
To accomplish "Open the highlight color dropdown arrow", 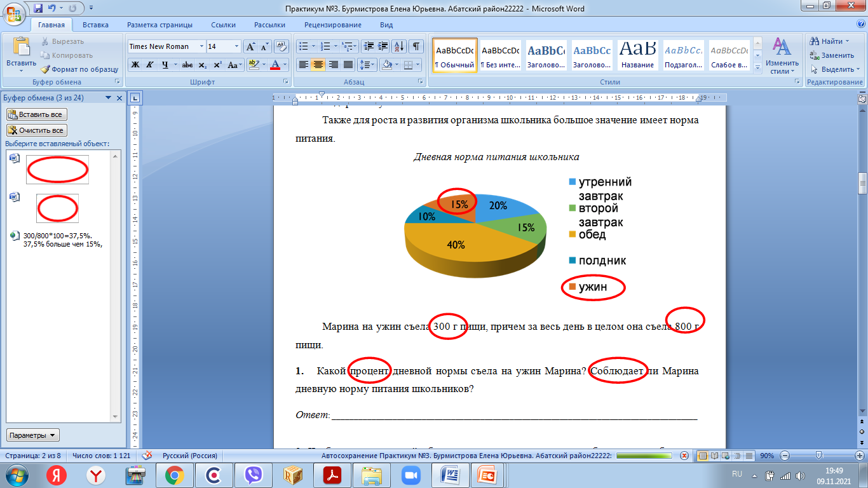I will 264,65.
